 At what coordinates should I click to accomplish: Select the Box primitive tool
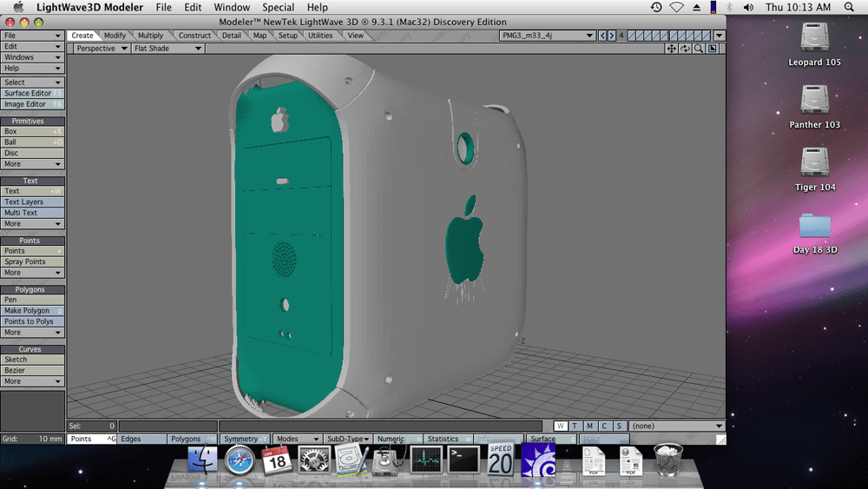32,131
